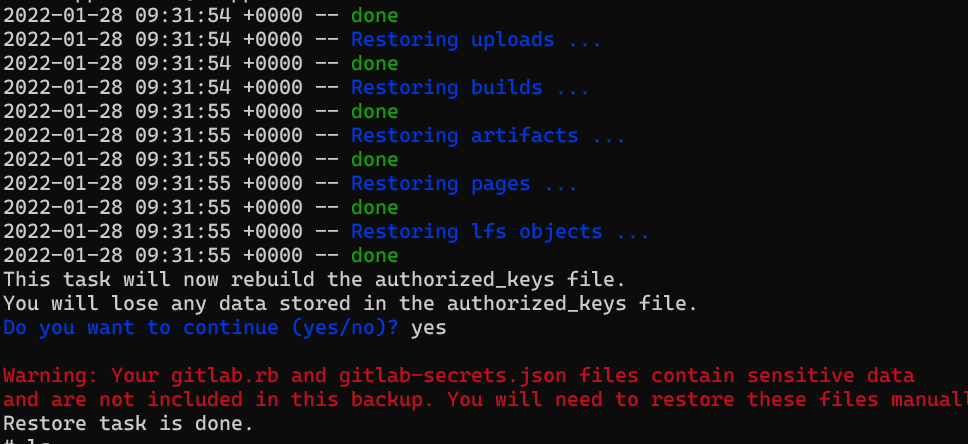This screenshot has width=968, height=444.
Task: Click the "Restoring builds ..." text
Action: pyautogui.click(x=470, y=87)
